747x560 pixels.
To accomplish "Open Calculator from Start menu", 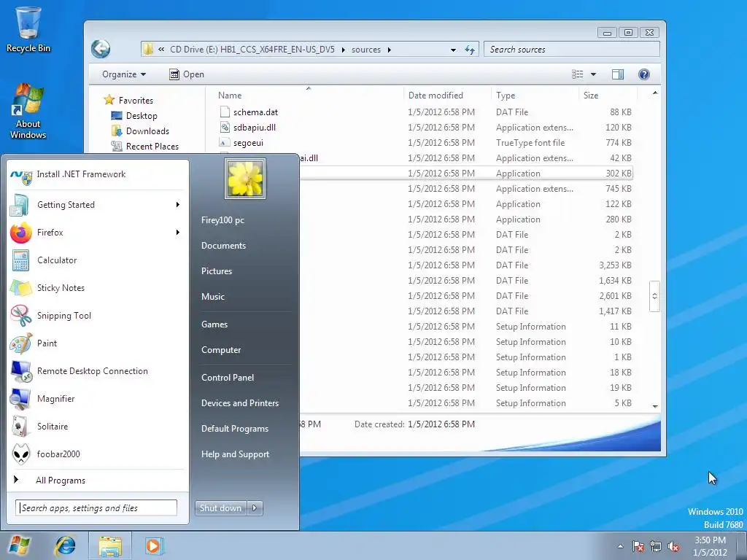I will click(97, 260).
